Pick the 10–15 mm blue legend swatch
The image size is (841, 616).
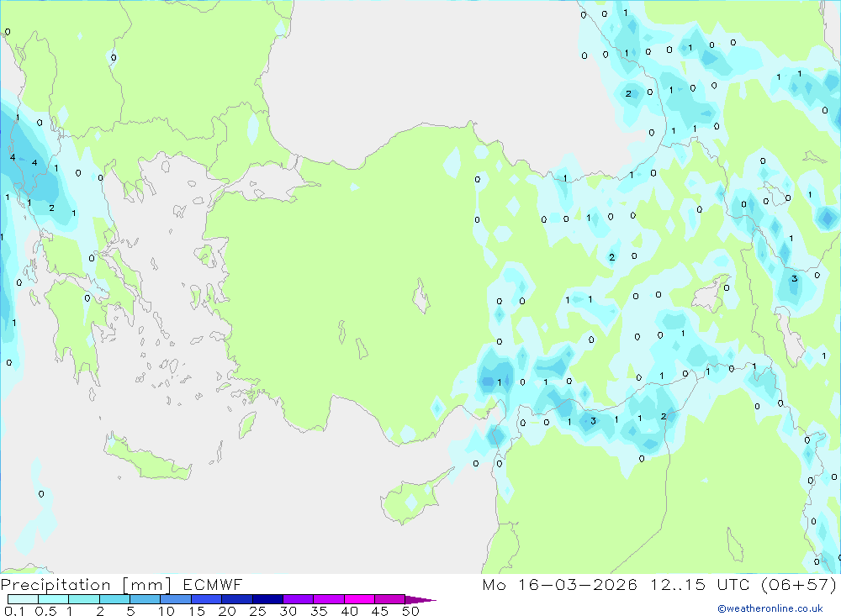pyautogui.click(x=176, y=599)
